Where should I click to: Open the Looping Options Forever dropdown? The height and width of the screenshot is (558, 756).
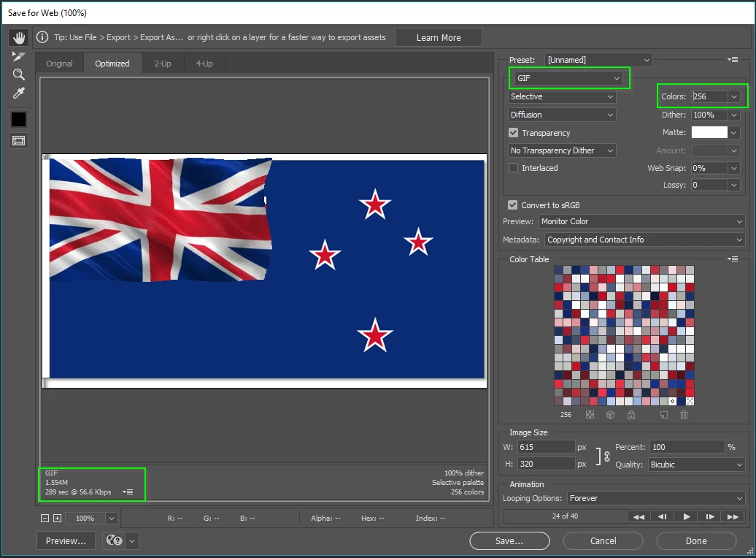click(x=656, y=497)
